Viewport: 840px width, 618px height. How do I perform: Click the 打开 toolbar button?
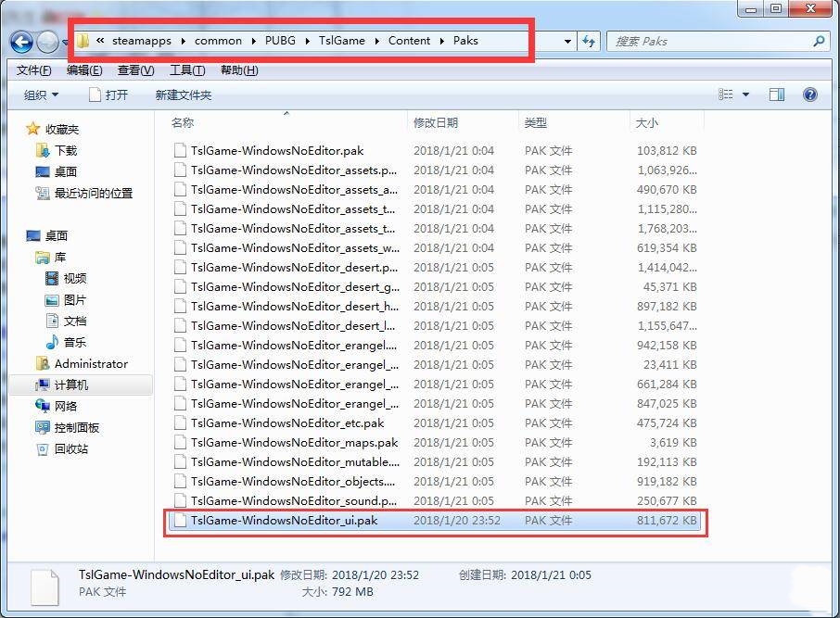click(108, 95)
